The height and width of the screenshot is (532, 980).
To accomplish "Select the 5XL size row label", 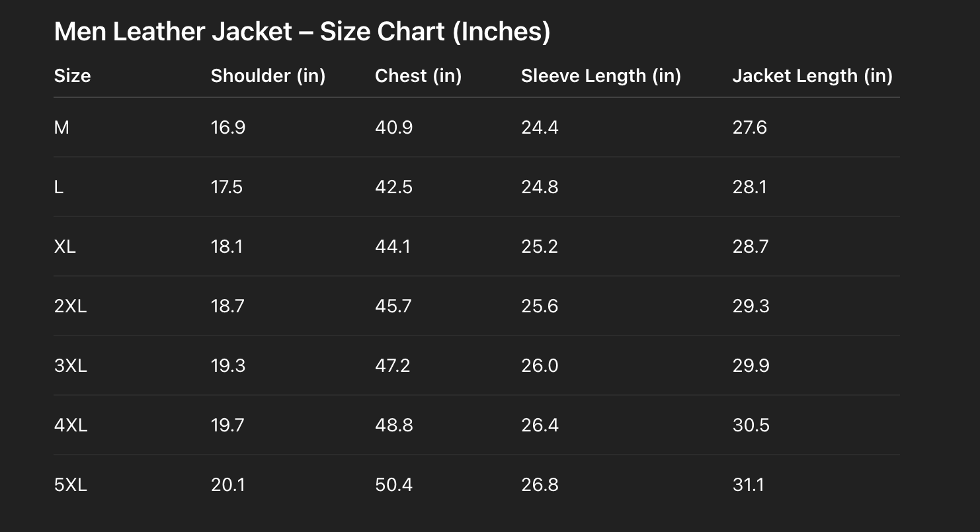I will click(x=70, y=485).
